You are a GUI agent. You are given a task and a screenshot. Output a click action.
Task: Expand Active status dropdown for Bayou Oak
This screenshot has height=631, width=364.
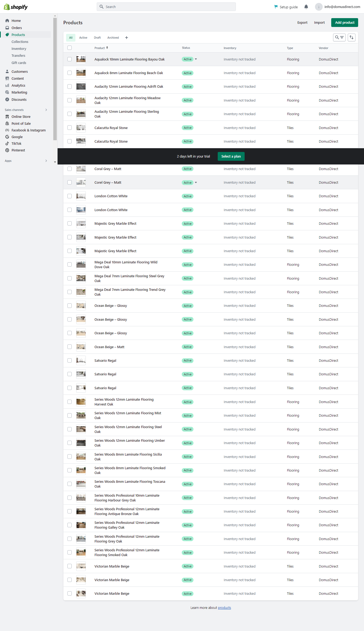coord(196,59)
